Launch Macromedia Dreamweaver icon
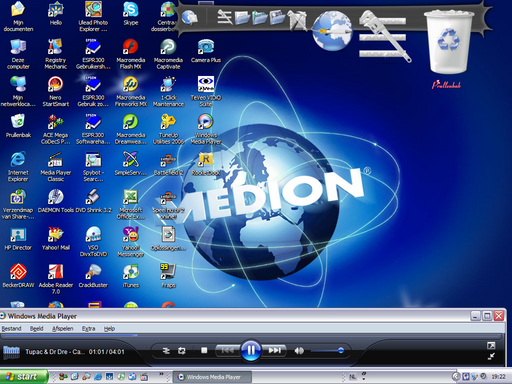The image size is (512, 384). point(131,129)
